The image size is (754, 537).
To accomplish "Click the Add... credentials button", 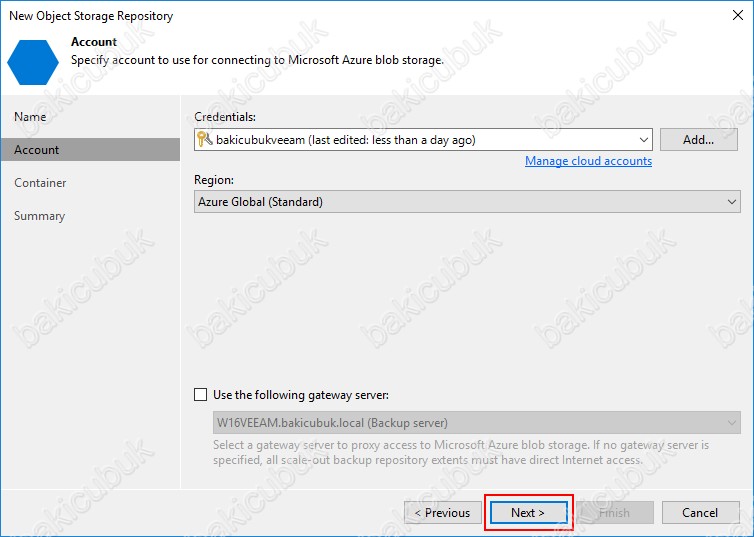I will pyautogui.click(x=699, y=140).
